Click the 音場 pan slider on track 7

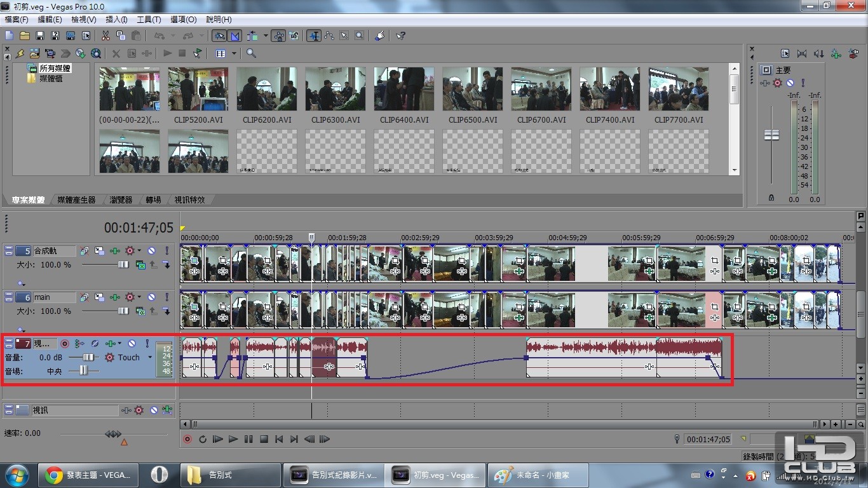[84, 371]
